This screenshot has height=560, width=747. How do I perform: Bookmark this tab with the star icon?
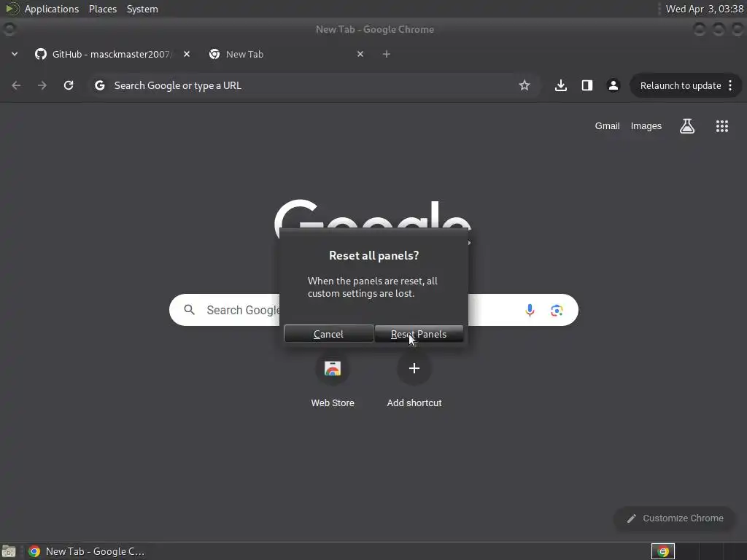(525, 85)
